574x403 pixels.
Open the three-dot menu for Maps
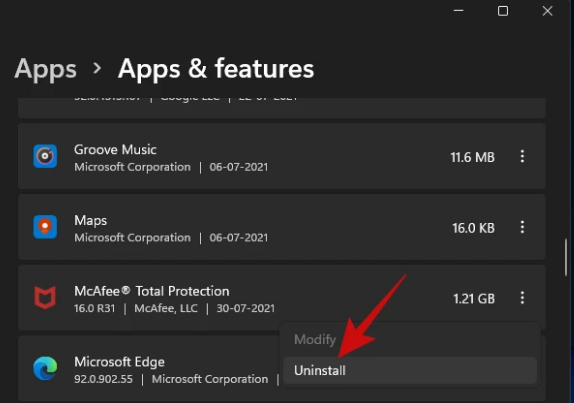pos(522,227)
